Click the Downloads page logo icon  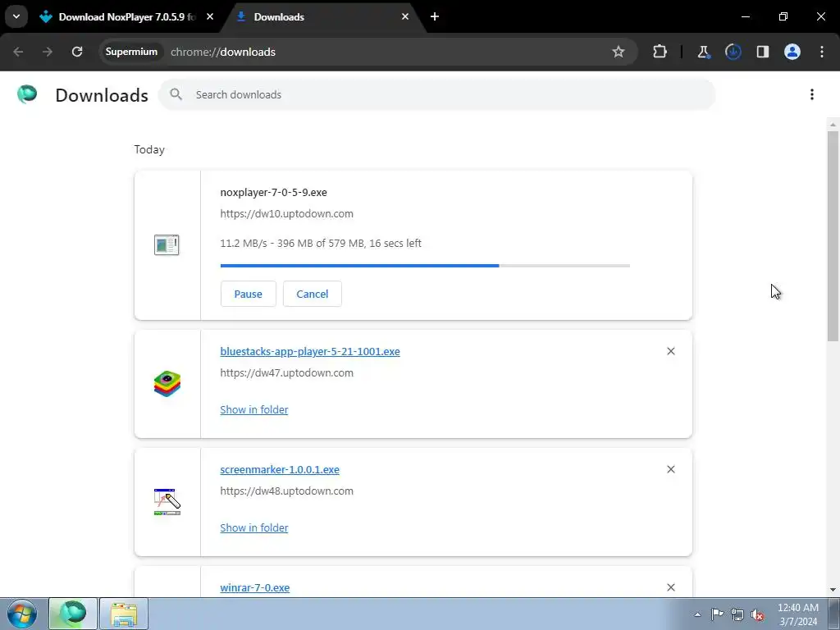(27, 94)
